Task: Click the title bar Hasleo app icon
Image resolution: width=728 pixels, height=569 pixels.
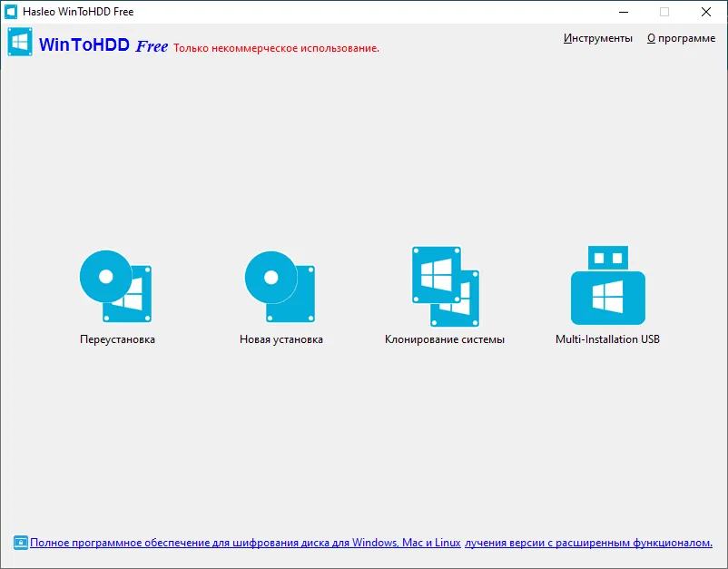Action: [11, 12]
